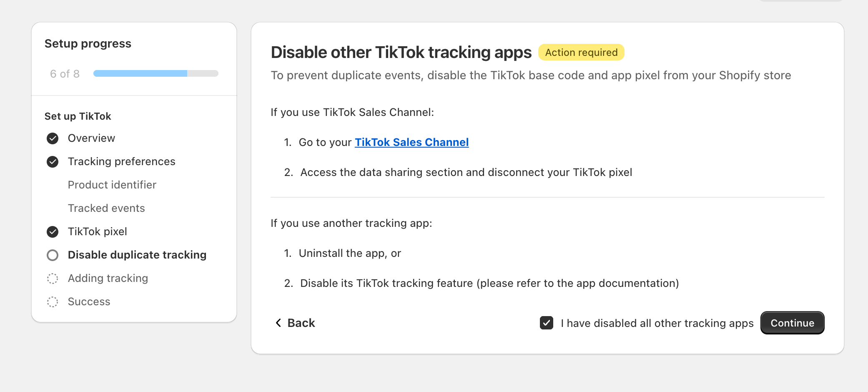868x392 pixels.
Task: Go to the TikTok pixel step
Action: [97, 231]
